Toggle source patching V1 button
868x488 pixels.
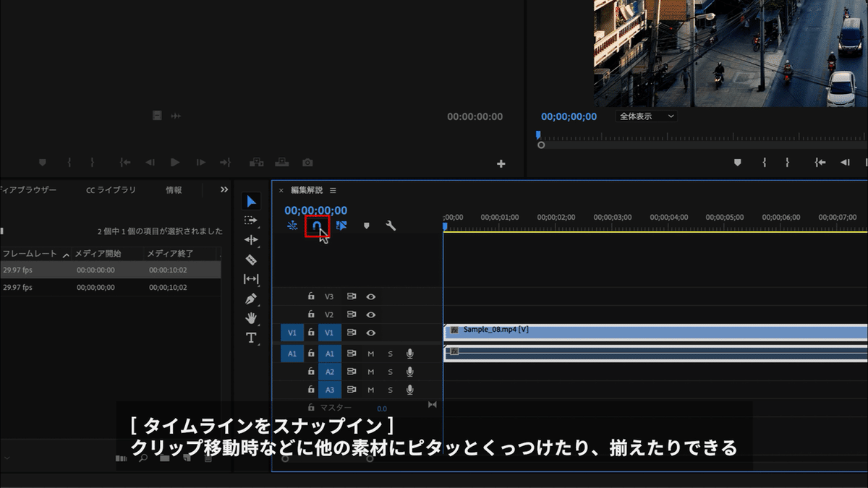[292, 333]
